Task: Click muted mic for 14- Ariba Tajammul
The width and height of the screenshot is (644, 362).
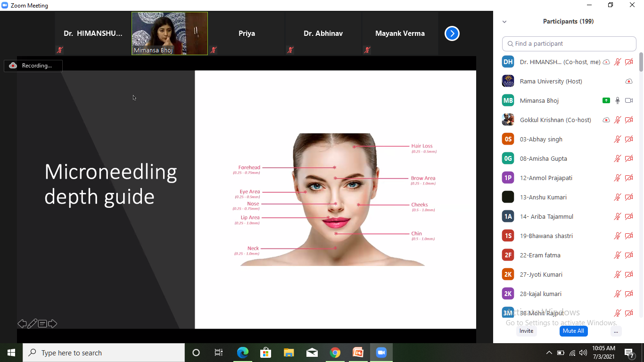Action: (x=618, y=217)
